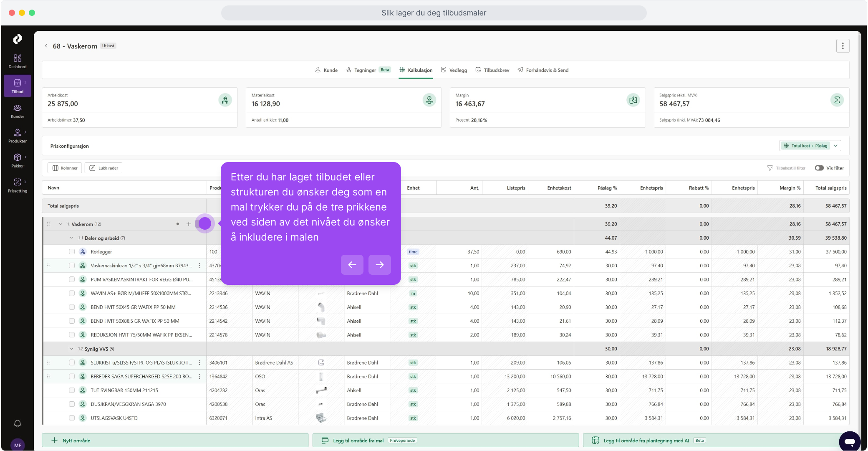The height and width of the screenshot is (451, 868).
Task: Add a new area with Nytt område
Action: 175,441
